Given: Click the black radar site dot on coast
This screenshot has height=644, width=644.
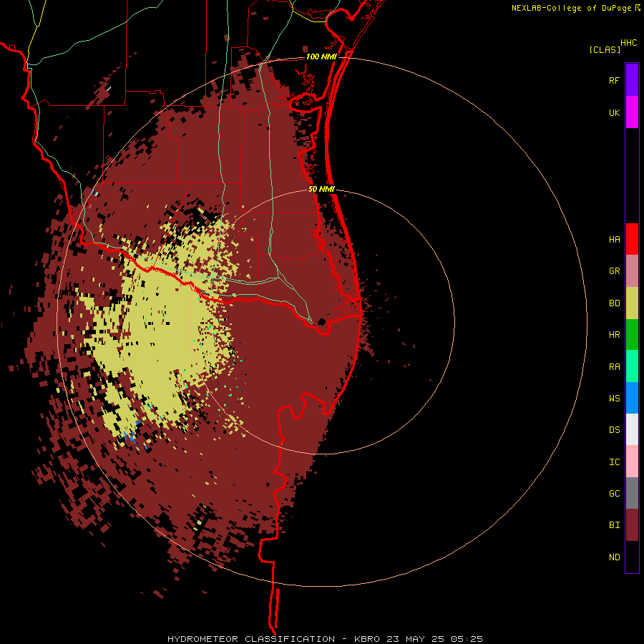Looking at the screenshot, I should click(x=321, y=321).
